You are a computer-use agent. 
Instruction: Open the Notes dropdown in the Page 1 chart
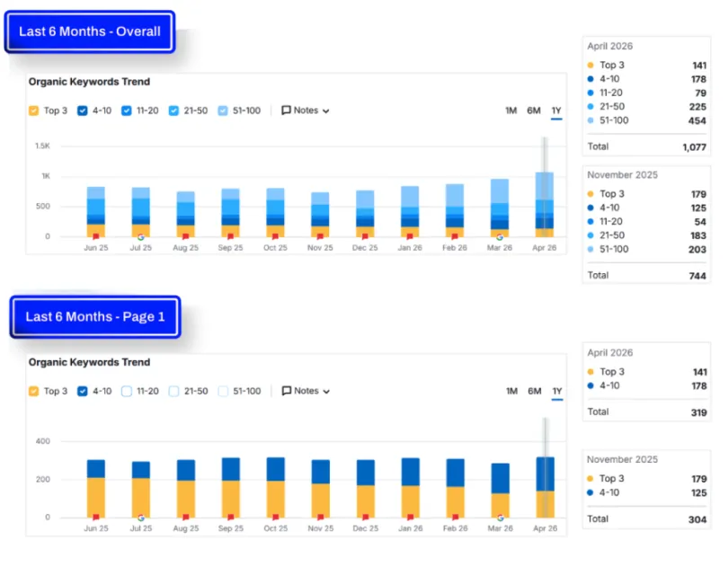click(306, 391)
